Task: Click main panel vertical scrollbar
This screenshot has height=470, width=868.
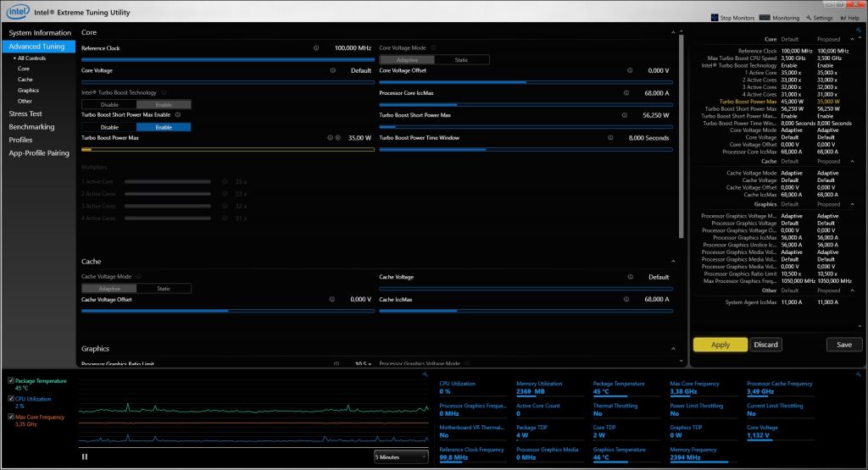Action: 681,135
